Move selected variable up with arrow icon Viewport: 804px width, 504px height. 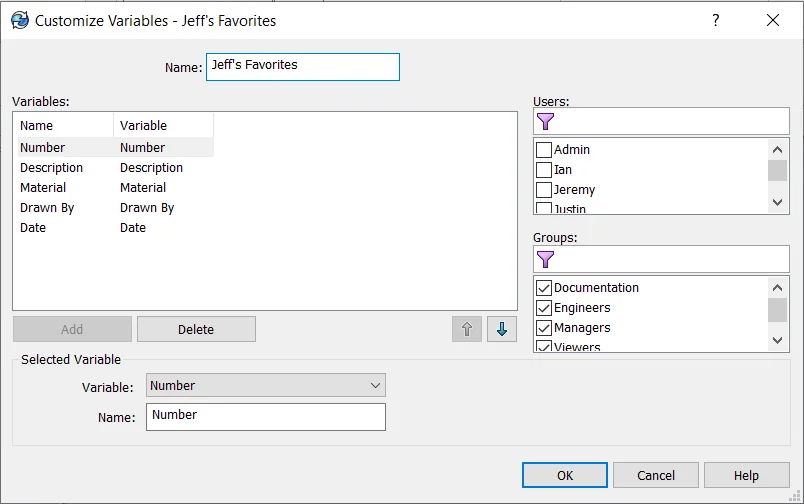467,329
